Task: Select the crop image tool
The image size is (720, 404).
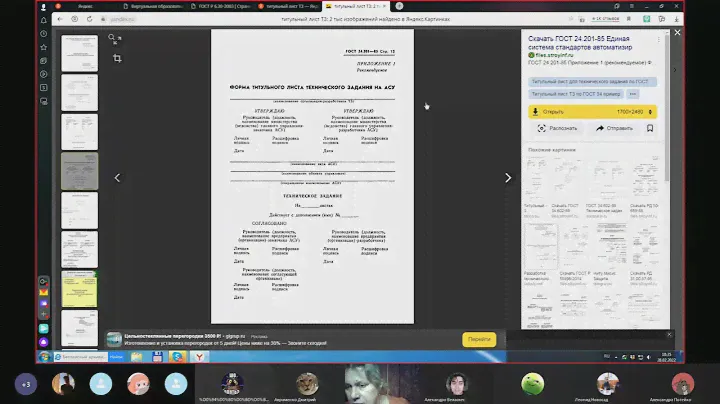Action: (117, 59)
